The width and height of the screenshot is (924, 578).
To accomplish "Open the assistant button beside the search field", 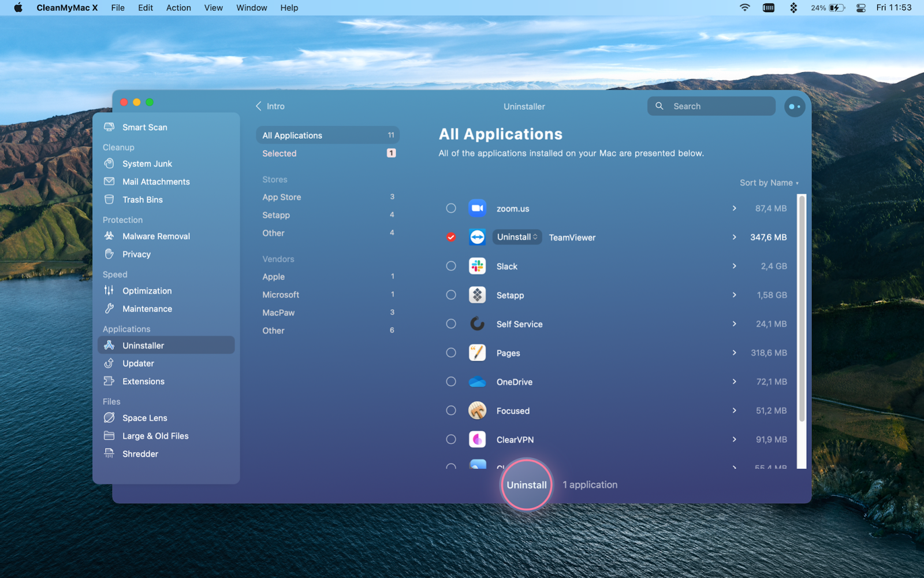I will (795, 106).
